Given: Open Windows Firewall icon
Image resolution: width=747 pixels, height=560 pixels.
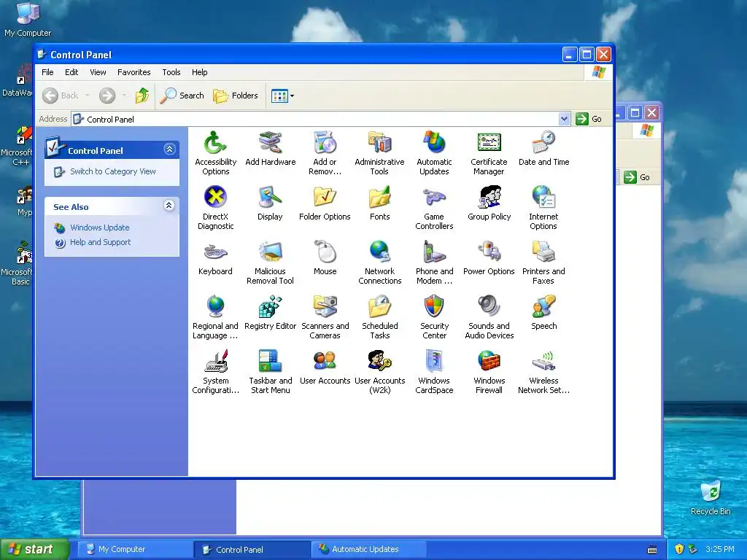Looking at the screenshot, I should click(x=489, y=361).
